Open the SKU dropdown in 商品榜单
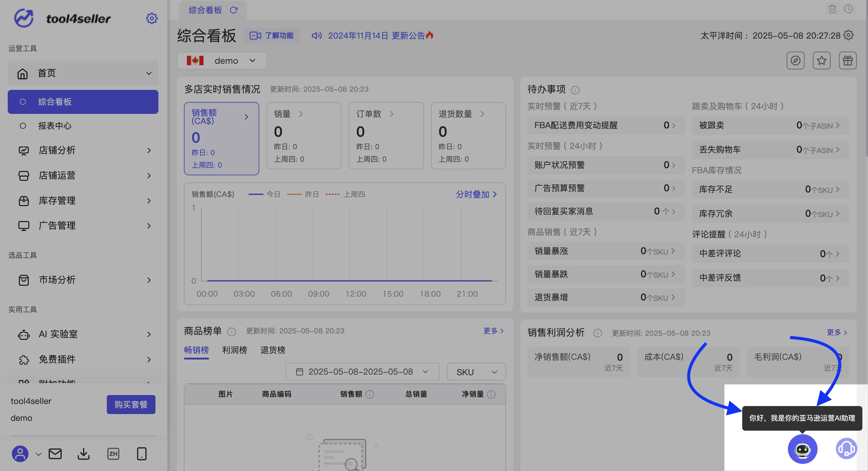The width and height of the screenshot is (868, 471). (476, 372)
